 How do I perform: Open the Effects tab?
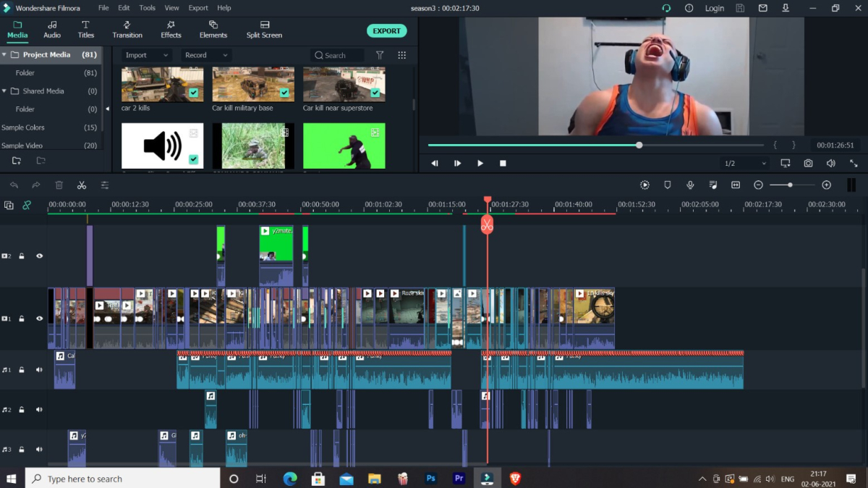(x=171, y=29)
